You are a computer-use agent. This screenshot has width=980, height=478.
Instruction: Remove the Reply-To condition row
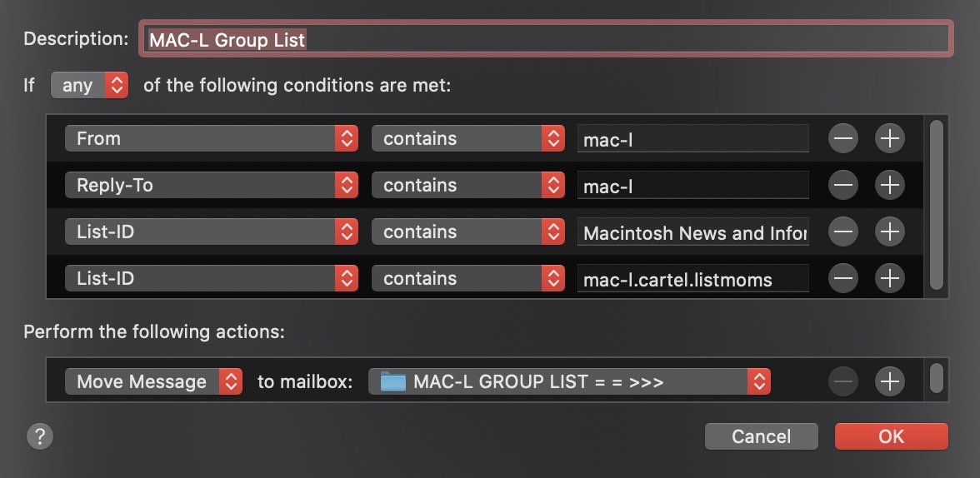point(843,186)
